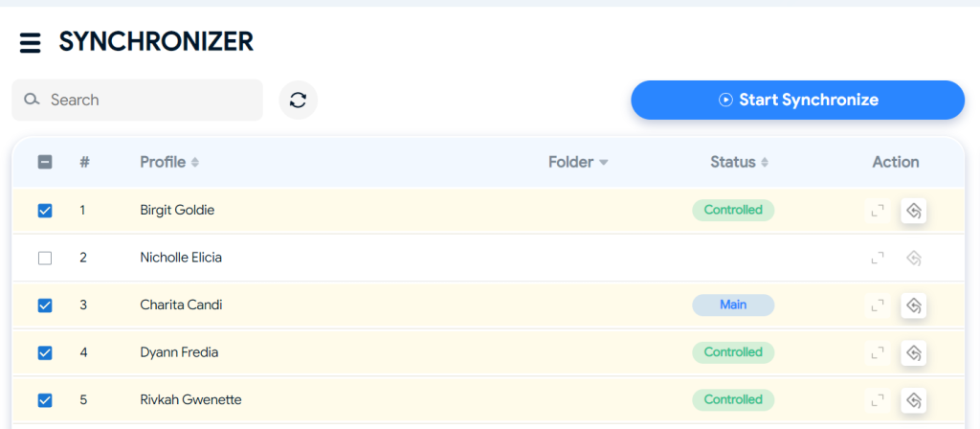
Task: Click the Start Synchronize button
Action: [798, 100]
